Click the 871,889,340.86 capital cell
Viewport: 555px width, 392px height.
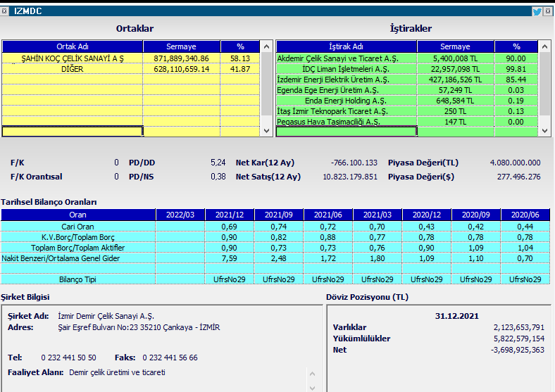(x=181, y=58)
